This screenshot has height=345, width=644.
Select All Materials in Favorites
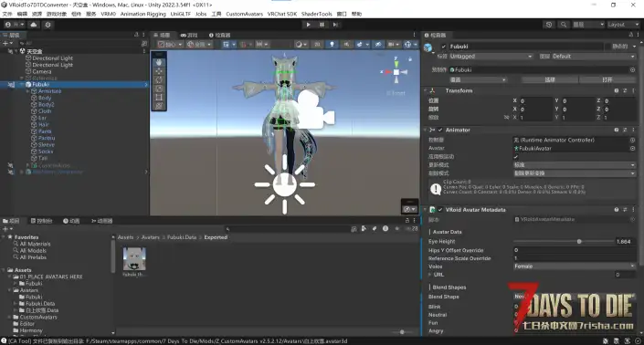(x=36, y=244)
